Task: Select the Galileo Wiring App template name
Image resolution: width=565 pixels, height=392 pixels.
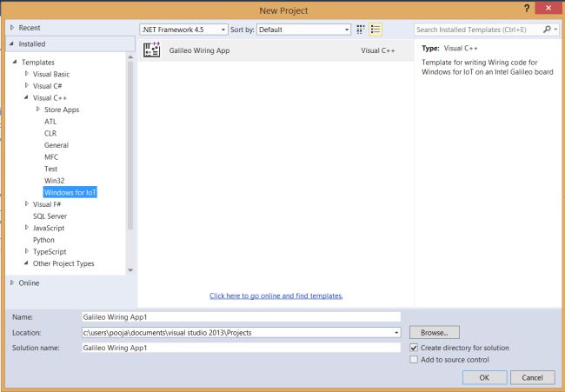Action: pos(199,50)
